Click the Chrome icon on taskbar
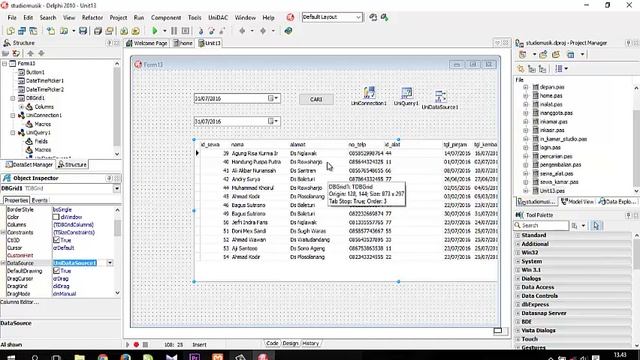640x360 pixels. point(103,357)
